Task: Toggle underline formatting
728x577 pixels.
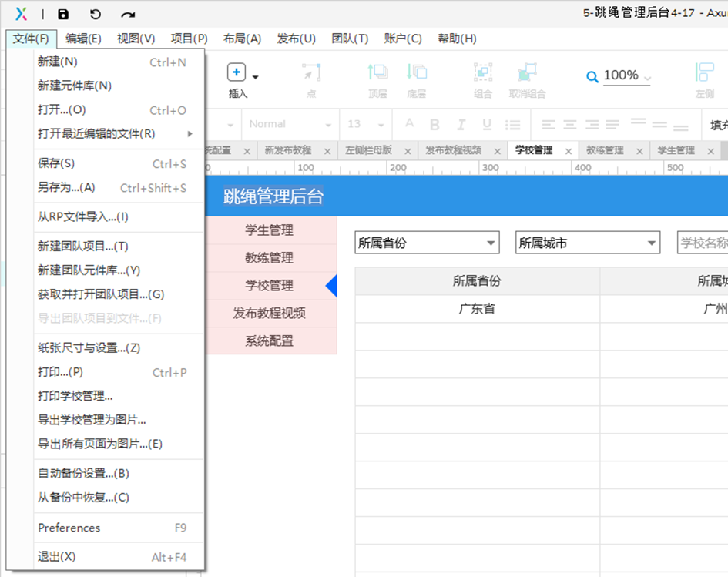Action: point(487,124)
